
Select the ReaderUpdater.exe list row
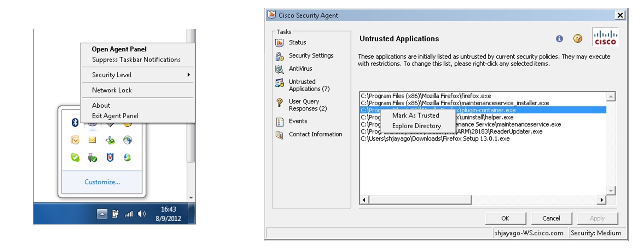click(483, 132)
